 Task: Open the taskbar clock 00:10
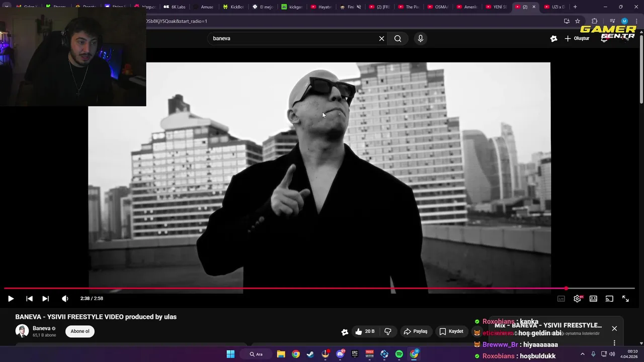(x=629, y=354)
